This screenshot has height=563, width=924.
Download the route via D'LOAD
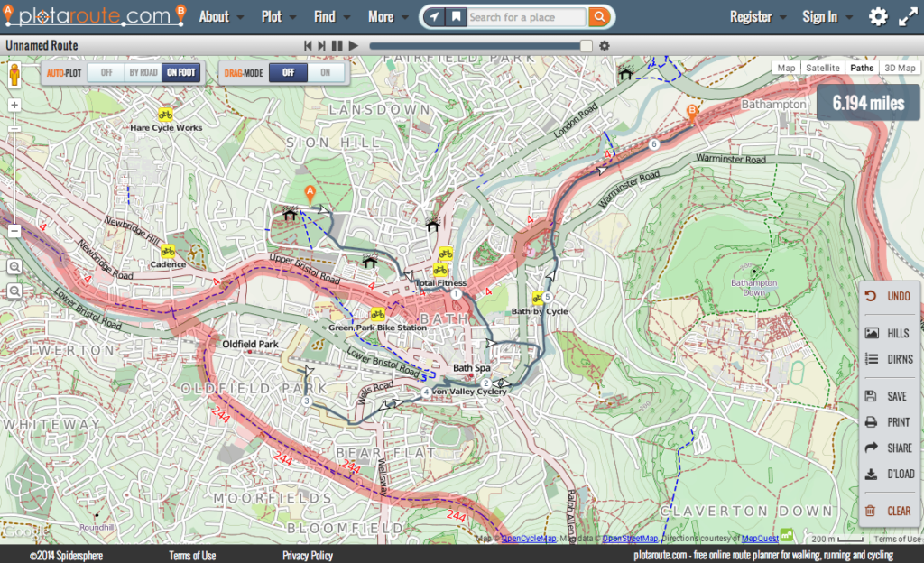click(889, 474)
